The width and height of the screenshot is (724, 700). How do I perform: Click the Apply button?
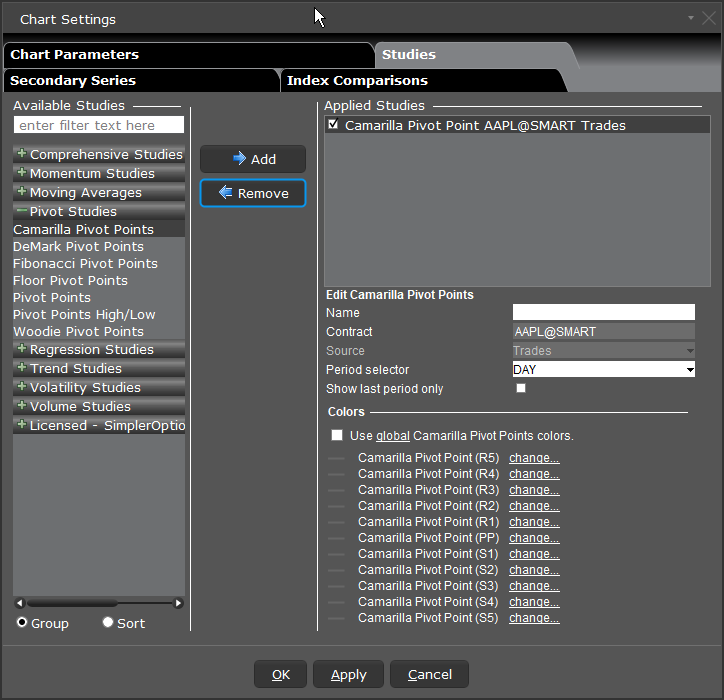tap(348, 674)
